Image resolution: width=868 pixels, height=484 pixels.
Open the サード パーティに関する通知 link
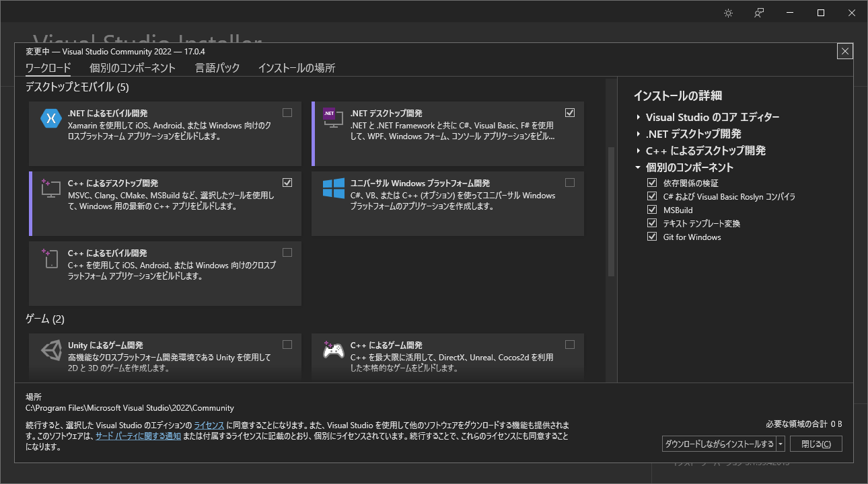coord(138,436)
